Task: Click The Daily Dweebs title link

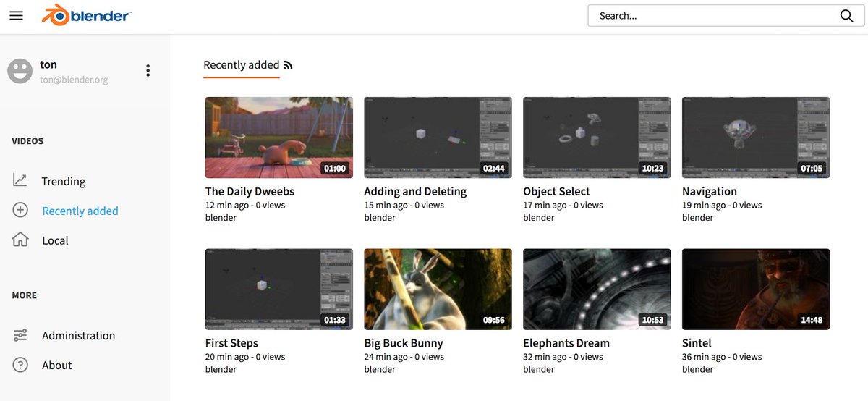Action: click(x=250, y=191)
